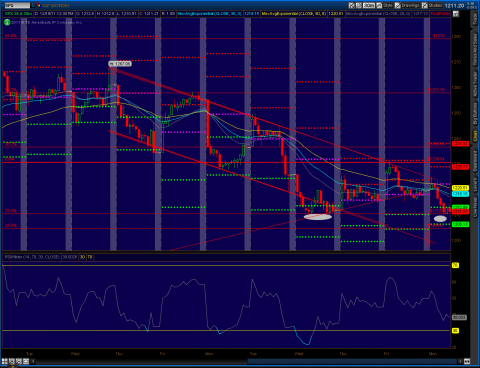
Task: Open the Level II sidebar tab
Action: 475,184
